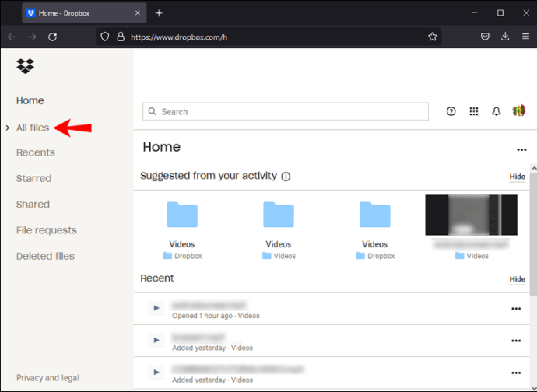This screenshot has height=392, width=537.
Task: Open options for file opened 1 hour ago
Action: 516,309
